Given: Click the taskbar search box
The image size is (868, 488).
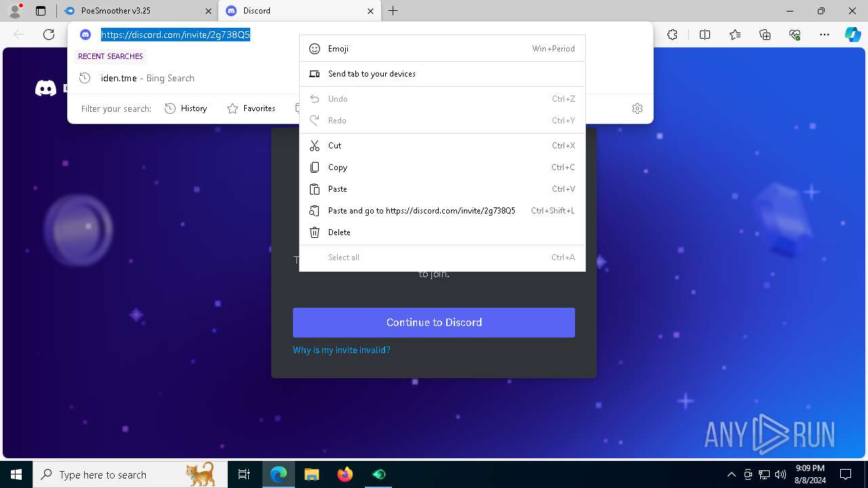Looking at the screenshot, I should click(x=130, y=474).
